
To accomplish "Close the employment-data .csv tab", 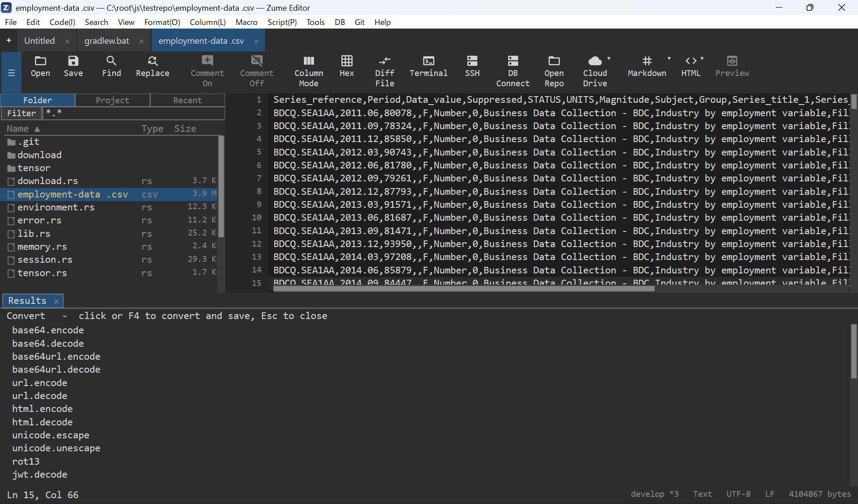I will pyautogui.click(x=256, y=41).
